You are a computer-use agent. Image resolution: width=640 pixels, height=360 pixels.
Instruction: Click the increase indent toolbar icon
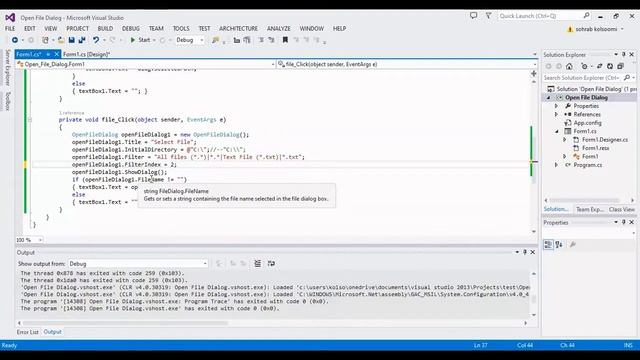click(x=271, y=40)
